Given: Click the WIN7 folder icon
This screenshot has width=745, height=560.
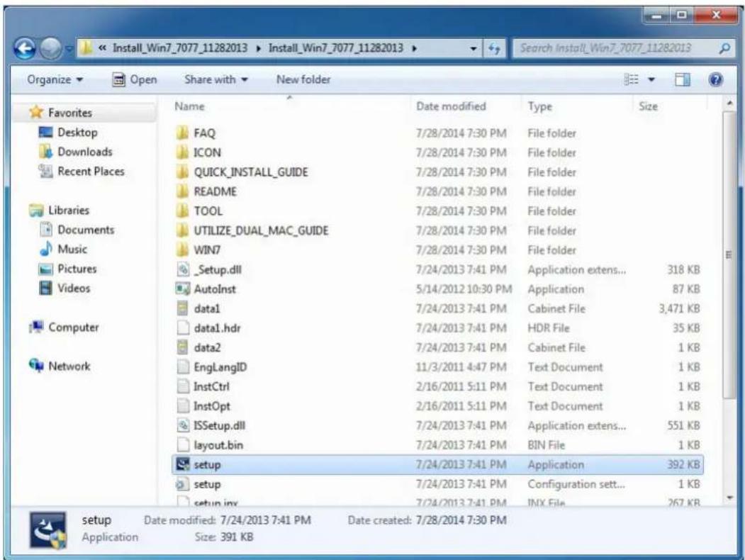Looking at the screenshot, I should (x=182, y=250).
